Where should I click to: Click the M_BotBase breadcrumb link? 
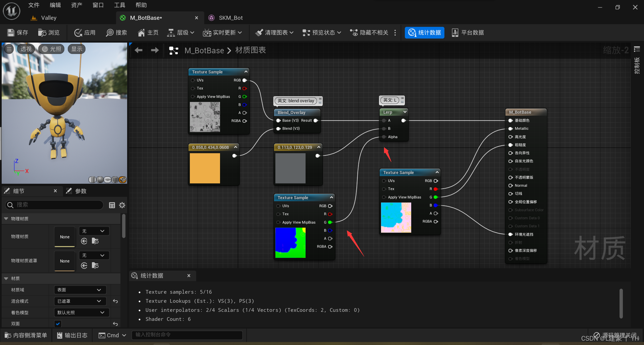[204, 51]
